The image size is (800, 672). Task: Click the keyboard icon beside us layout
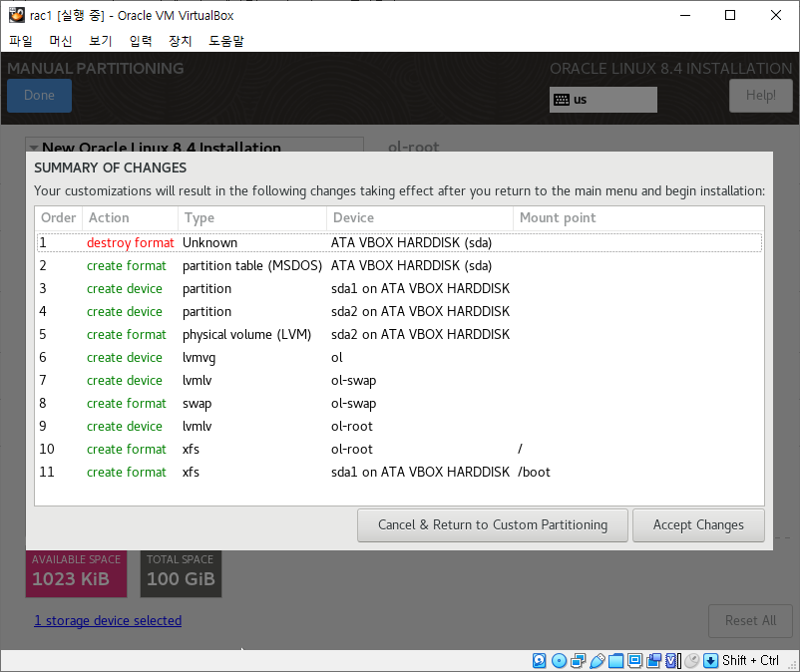(x=562, y=100)
